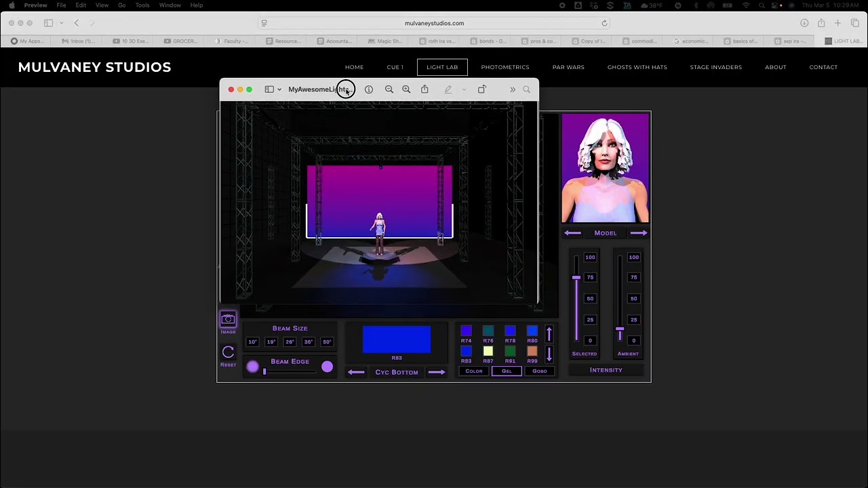Click the Beam Edge slider handle
The image size is (868, 488).
point(264,371)
